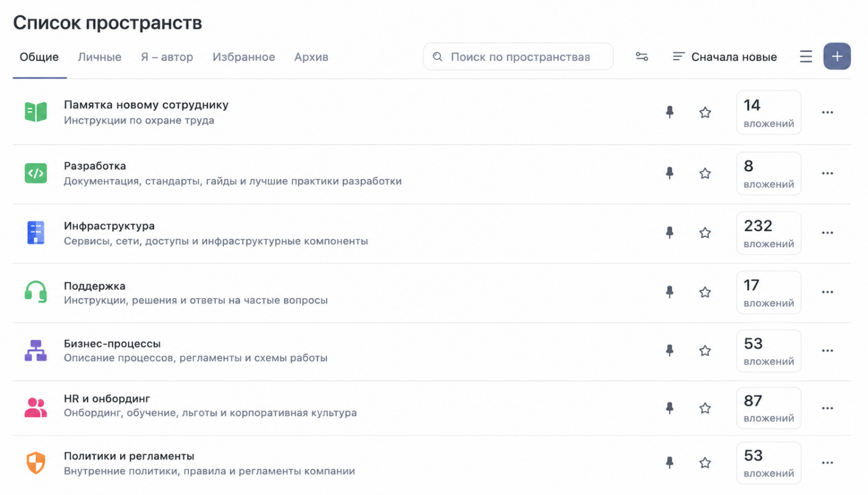This screenshot has height=495, width=868.
Task: Open the 'HR и онбординг' space title
Action: [107, 399]
